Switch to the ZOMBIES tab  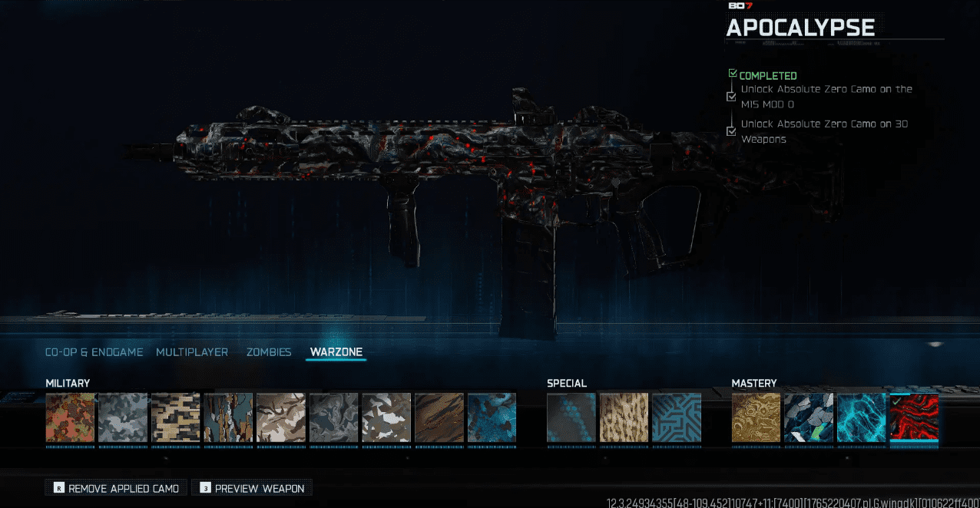click(x=269, y=351)
